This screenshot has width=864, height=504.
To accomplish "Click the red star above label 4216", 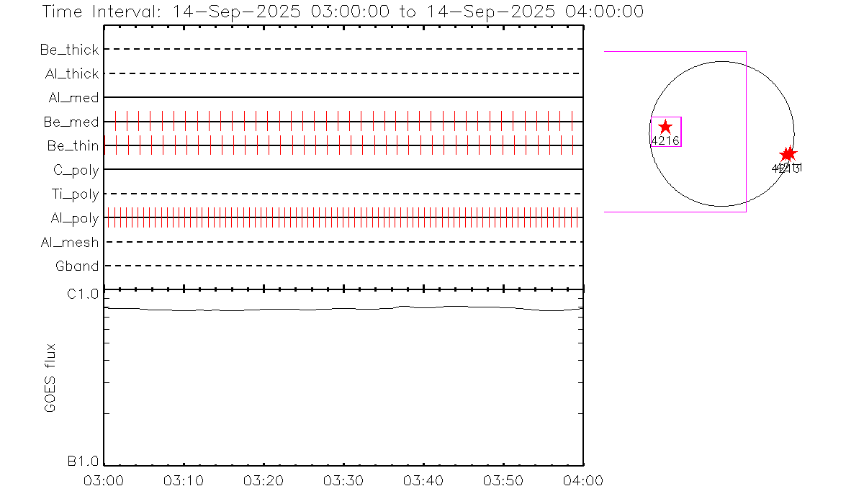I will tap(665, 127).
